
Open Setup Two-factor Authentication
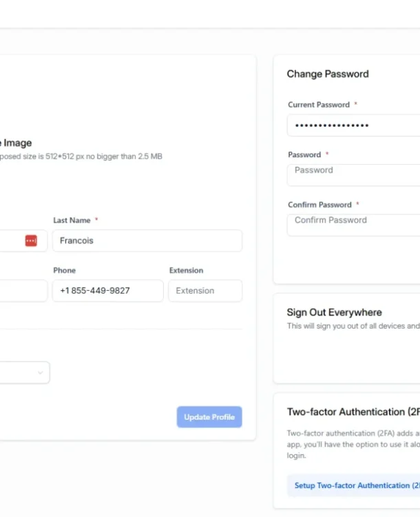point(353,485)
